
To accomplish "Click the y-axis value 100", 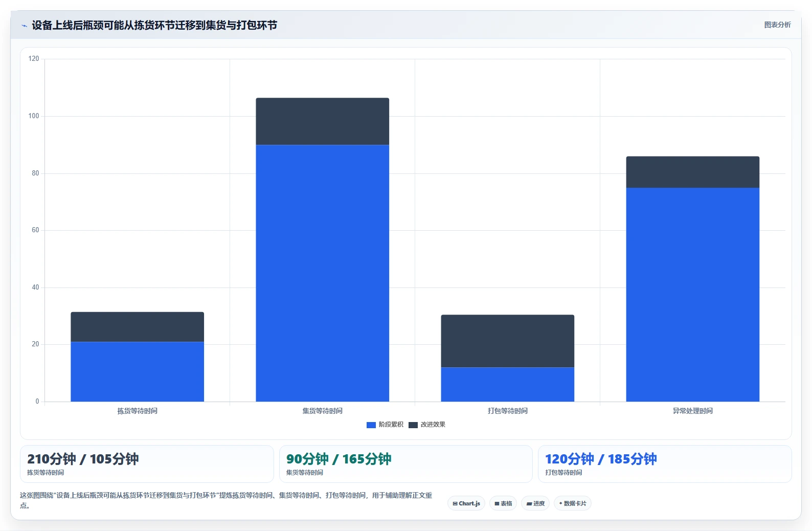I will click(x=34, y=116).
